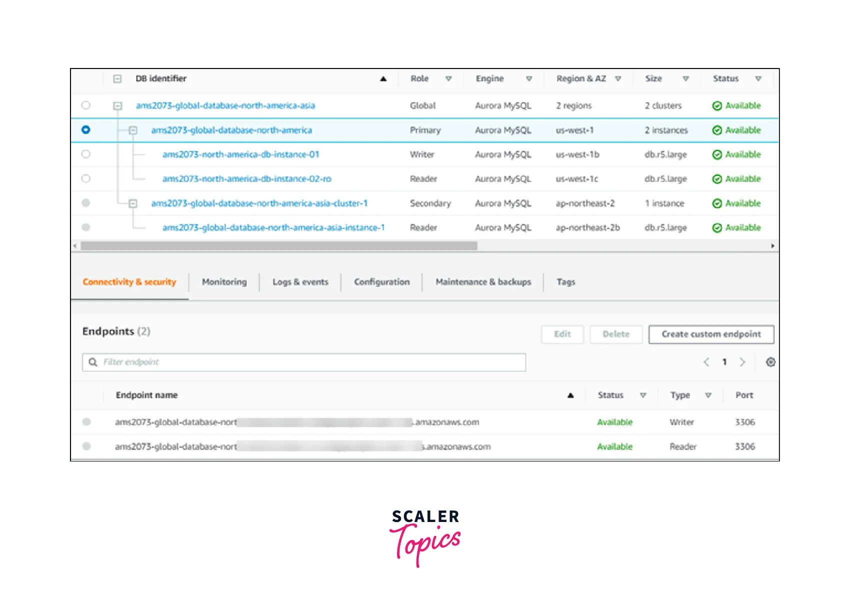
Task: Click Create custom endpoint button
Action: tap(711, 334)
